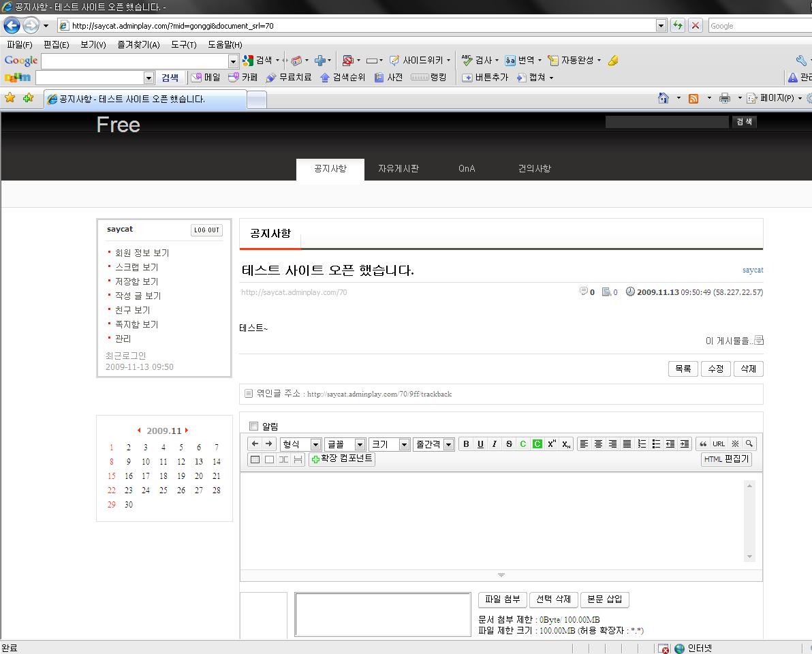Pick the green text color icon
812x654 pixels.
point(523,444)
